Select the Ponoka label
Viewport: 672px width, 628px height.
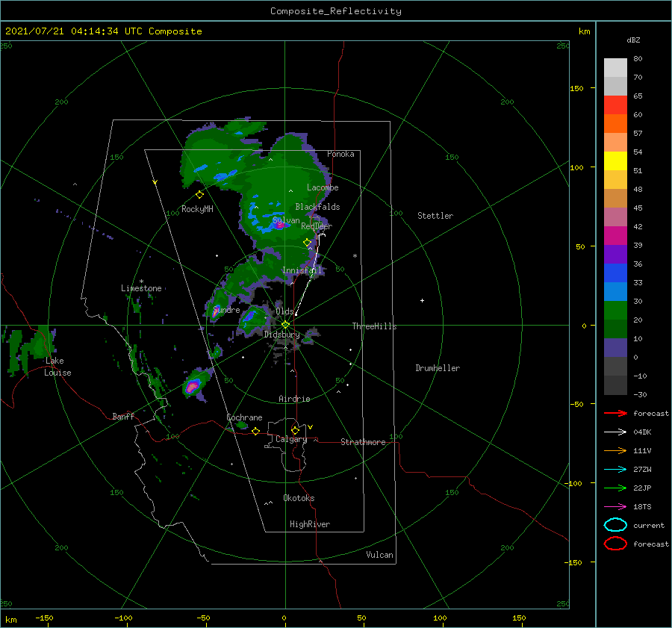(340, 154)
